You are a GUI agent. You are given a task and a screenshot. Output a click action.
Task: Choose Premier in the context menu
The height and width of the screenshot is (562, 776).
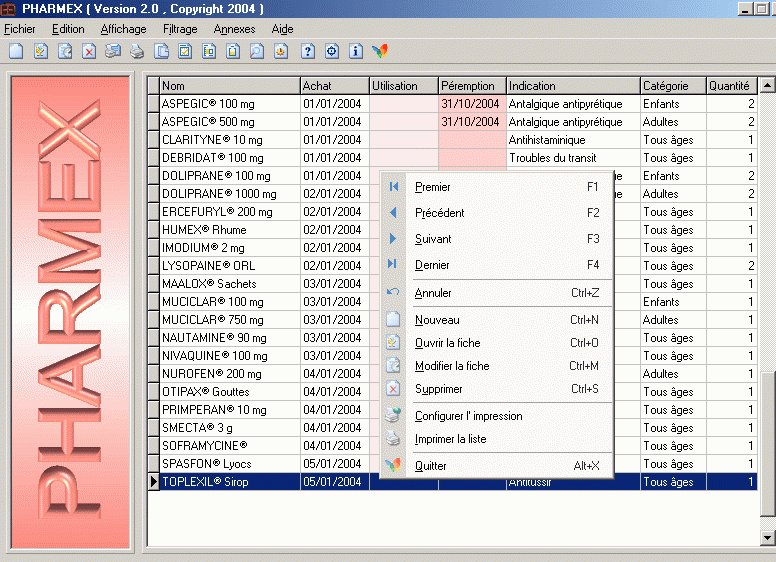tap(497, 187)
